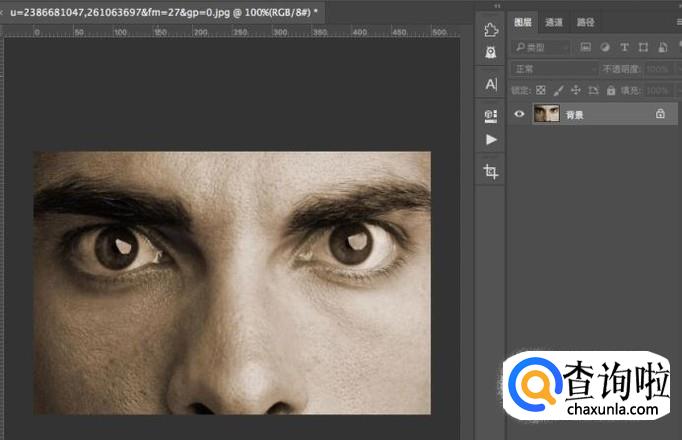
Task: Open the Character panel icon
Action: [490, 85]
